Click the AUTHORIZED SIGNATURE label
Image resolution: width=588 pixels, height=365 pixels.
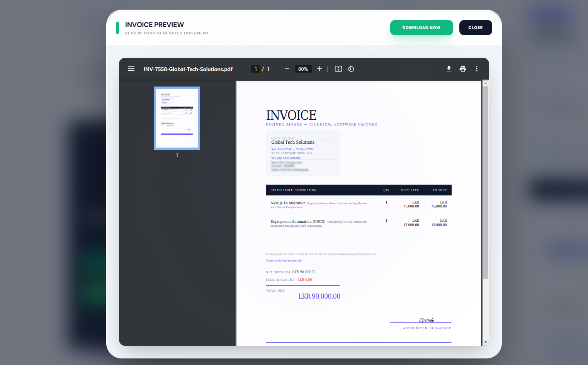427,328
